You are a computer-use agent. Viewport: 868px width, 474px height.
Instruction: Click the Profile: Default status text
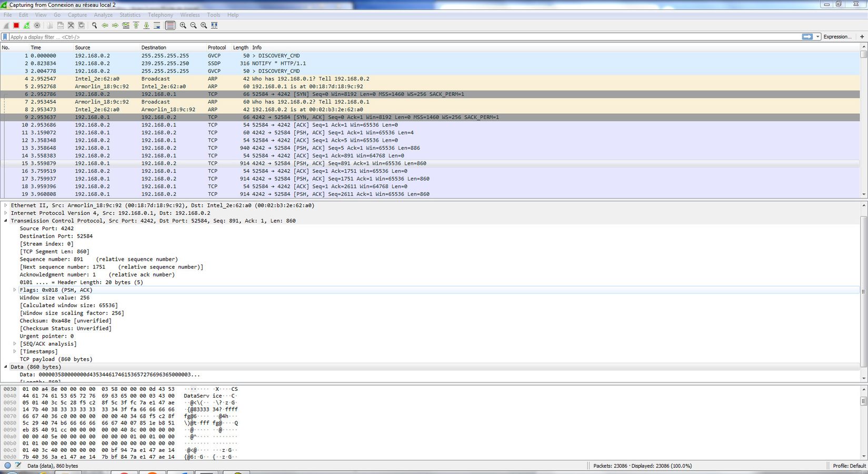tap(849, 466)
